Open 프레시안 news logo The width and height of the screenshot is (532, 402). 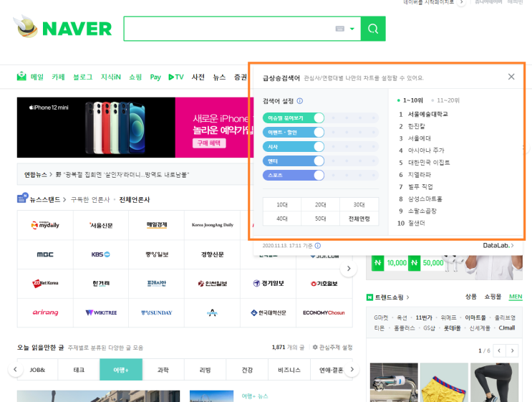click(156, 283)
